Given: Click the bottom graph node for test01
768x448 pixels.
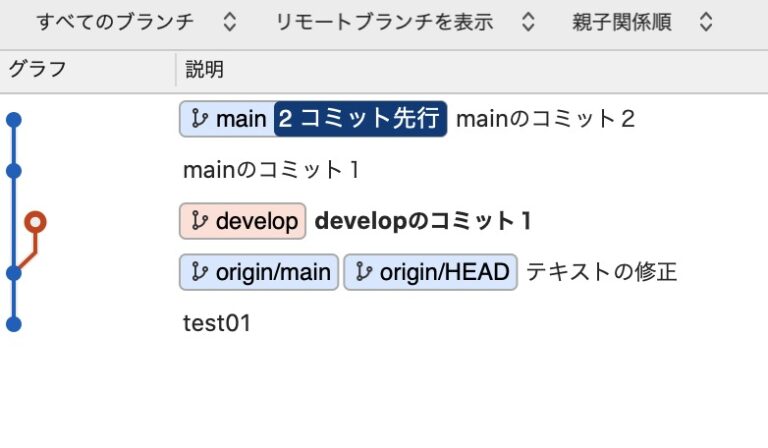Looking at the screenshot, I should (x=13, y=323).
